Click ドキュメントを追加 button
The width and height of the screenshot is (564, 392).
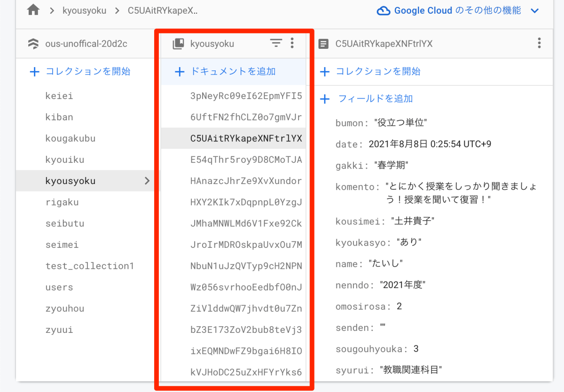click(x=225, y=72)
